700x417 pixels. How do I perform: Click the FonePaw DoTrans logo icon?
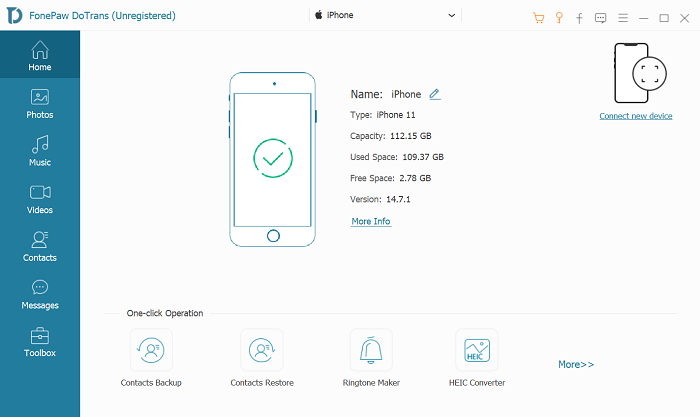point(14,16)
